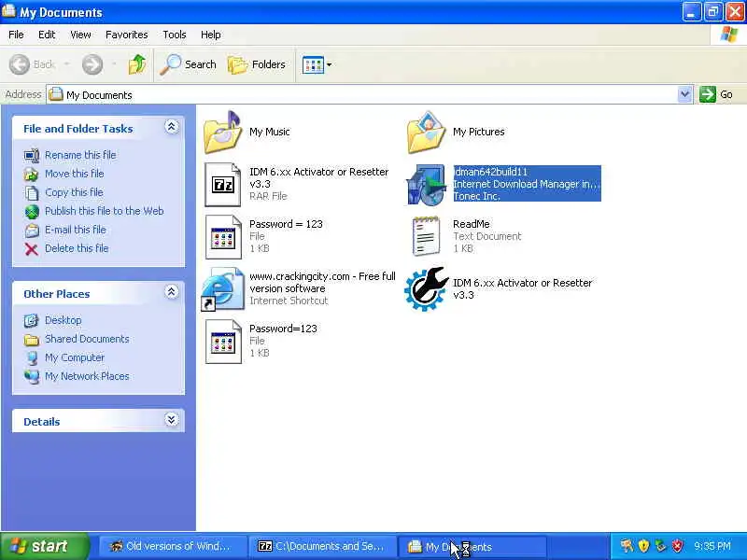Click the Rename this file icon
The width and height of the screenshot is (747, 560).
point(32,155)
